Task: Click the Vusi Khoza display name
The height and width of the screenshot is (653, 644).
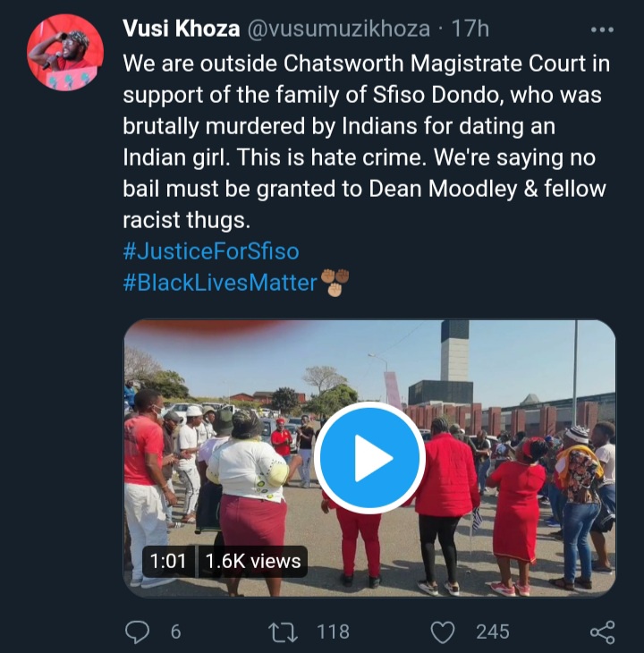Action: [x=181, y=29]
